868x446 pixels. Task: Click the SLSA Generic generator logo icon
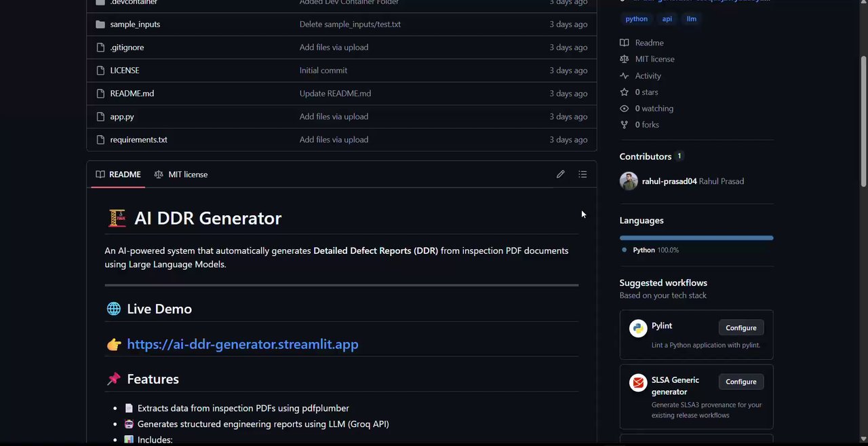(638, 383)
